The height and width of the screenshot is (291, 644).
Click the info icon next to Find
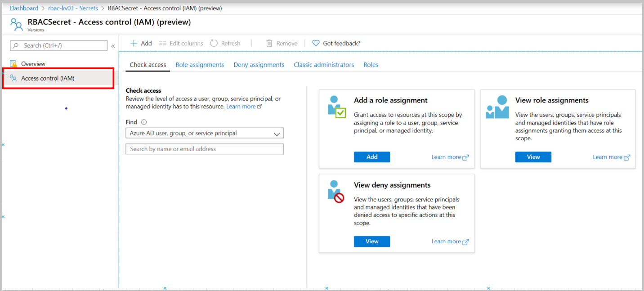pyautogui.click(x=144, y=122)
